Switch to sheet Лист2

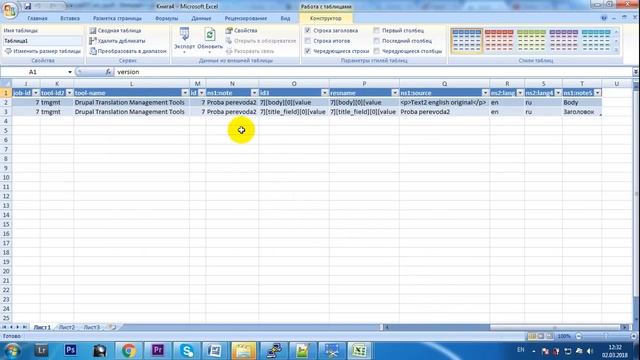[67, 327]
